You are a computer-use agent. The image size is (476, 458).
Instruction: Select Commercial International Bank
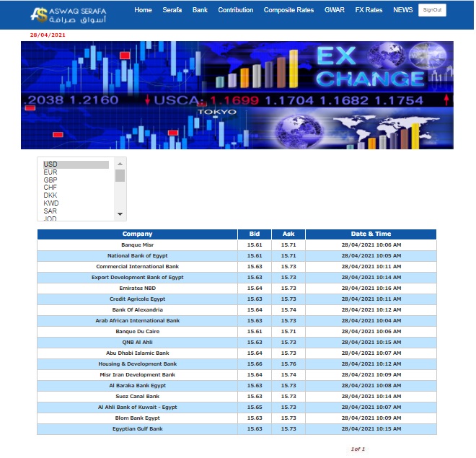coord(138,267)
